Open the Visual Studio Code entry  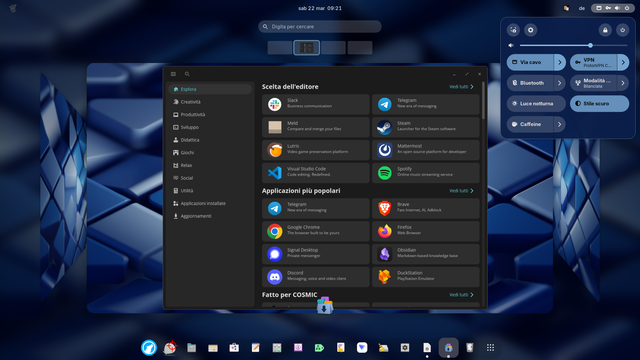click(x=316, y=173)
